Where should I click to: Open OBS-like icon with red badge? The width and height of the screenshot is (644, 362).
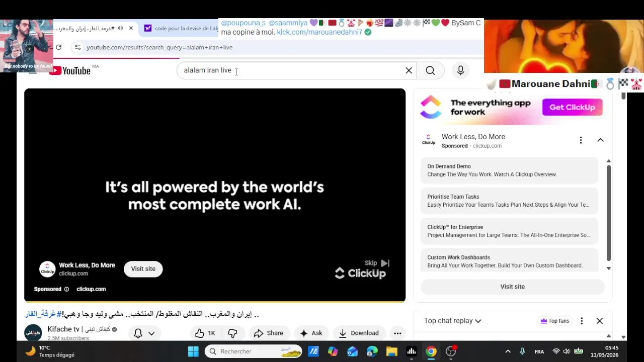pos(451,351)
